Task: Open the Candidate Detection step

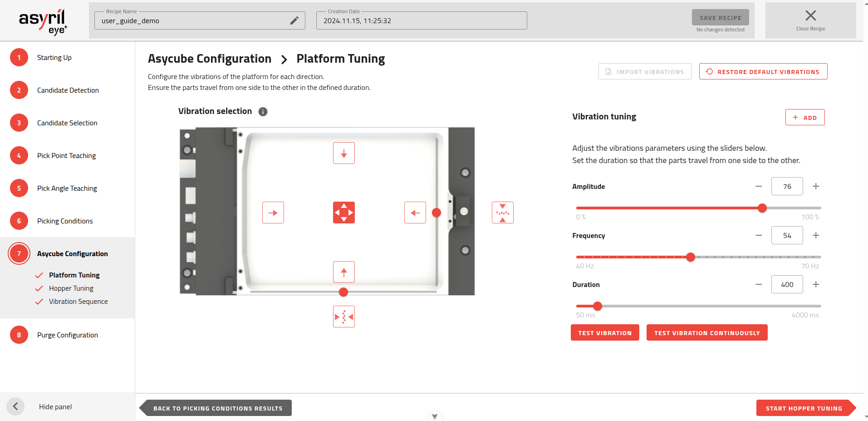Action: (68, 90)
